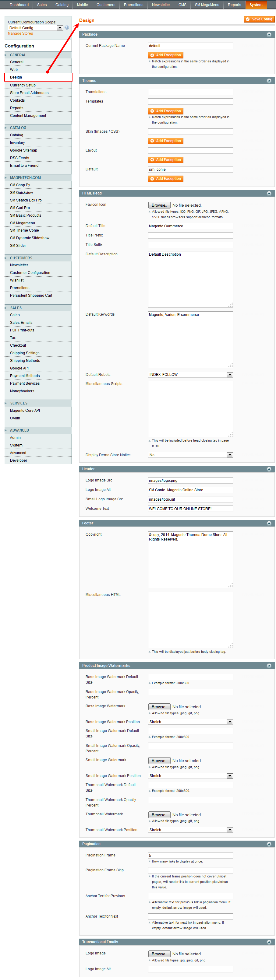This screenshot has width=276, height=980.
Task: Browse for Base Image Watermark file
Action: 159,707
